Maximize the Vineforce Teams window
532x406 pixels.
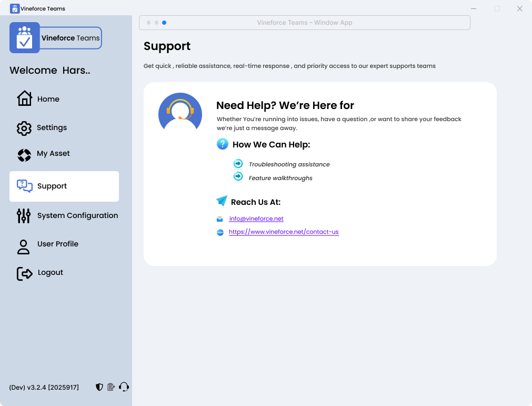pyautogui.click(x=497, y=8)
